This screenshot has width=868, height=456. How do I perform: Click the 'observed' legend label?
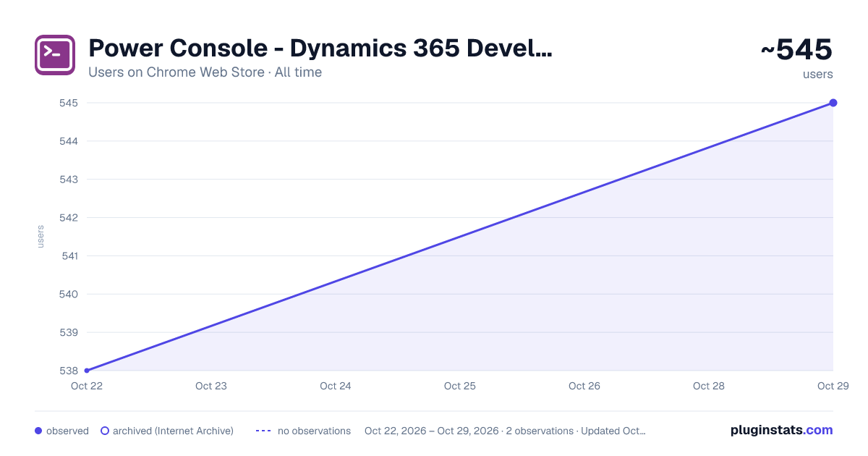(67, 431)
